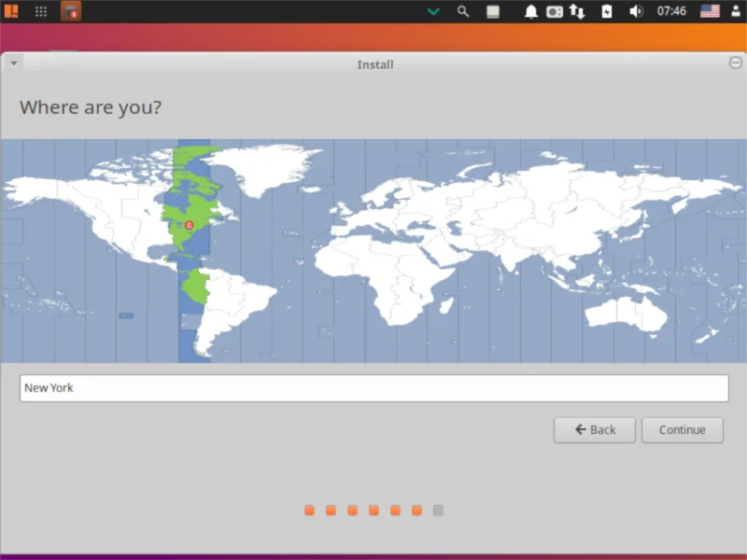Open the search magnifier in the panel
This screenshot has height=560, width=747.
coord(463,11)
